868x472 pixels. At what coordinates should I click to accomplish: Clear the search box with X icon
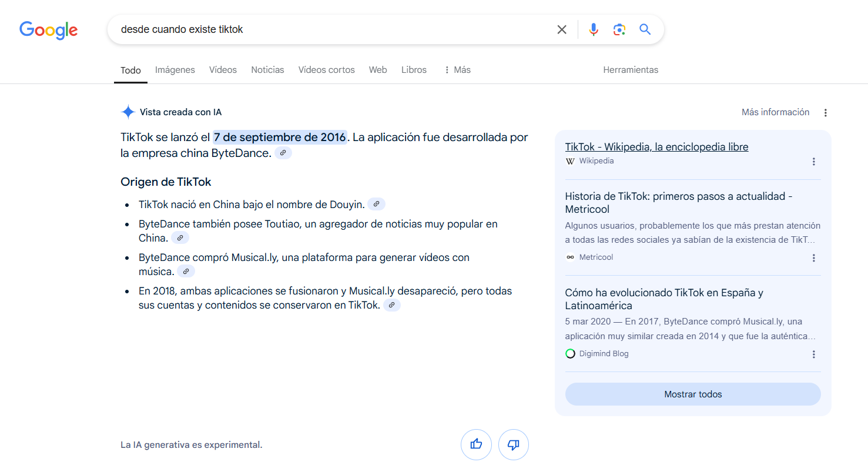[562, 29]
